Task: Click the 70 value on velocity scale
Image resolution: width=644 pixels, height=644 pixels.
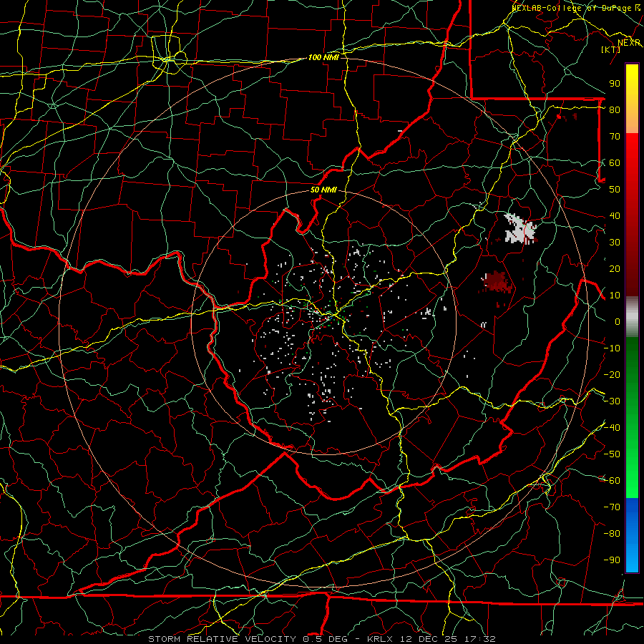Action: [615, 137]
